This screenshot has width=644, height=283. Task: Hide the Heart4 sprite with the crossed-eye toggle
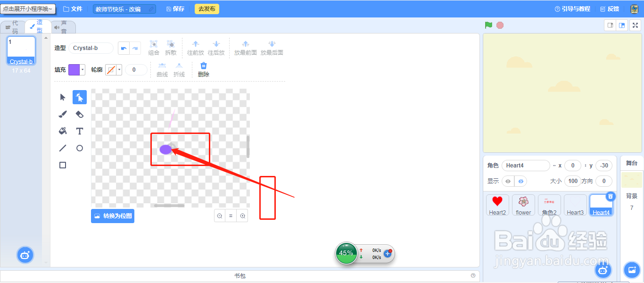coord(521,181)
